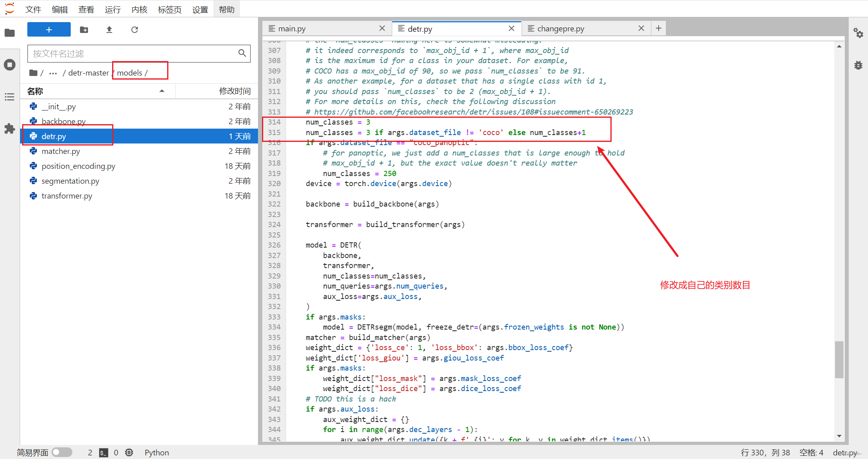The height and width of the screenshot is (459, 868).
Task: Open the property inspector gears icon
Action: click(858, 33)
